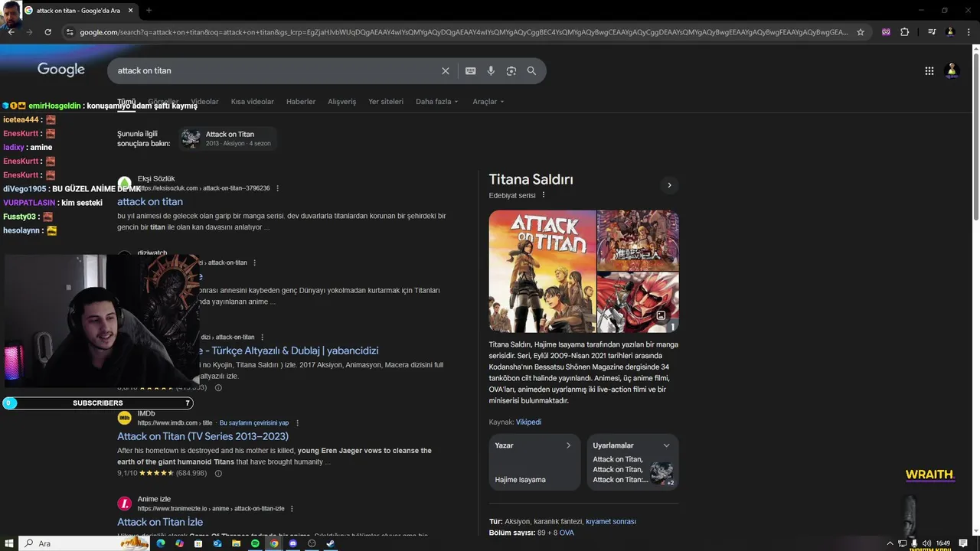Search by image with the lens icon
Viewport: 980px width, 551px height.
click(x=511, y=70)
